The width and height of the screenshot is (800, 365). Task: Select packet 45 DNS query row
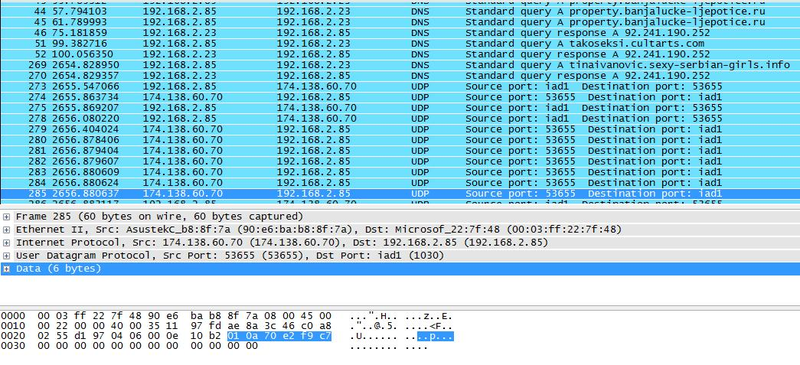point(400,22)
